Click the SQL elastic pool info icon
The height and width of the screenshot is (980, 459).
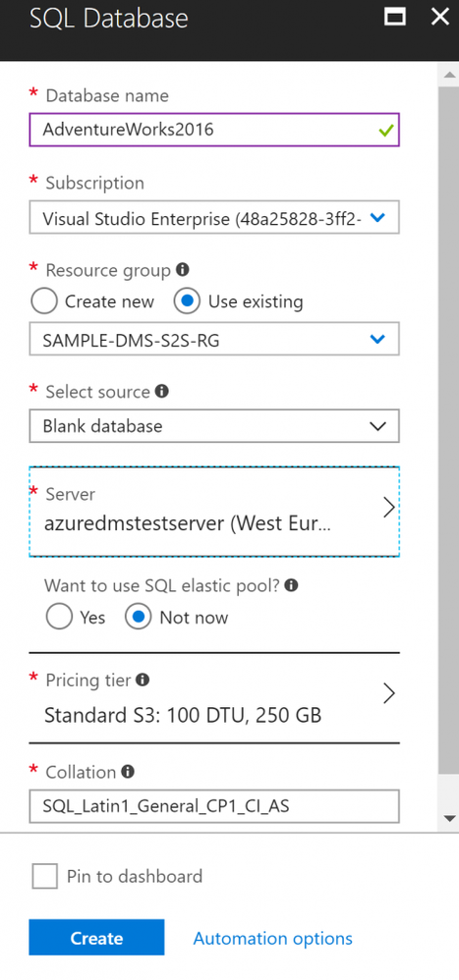pos(291,585)
